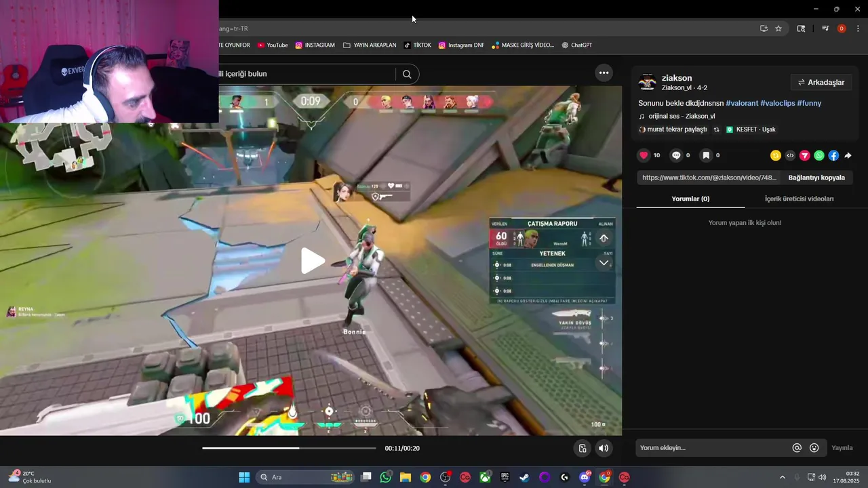Screen dimensions: 868x488
Task: Like the video with the heart icon
Action: click(644, 155)
